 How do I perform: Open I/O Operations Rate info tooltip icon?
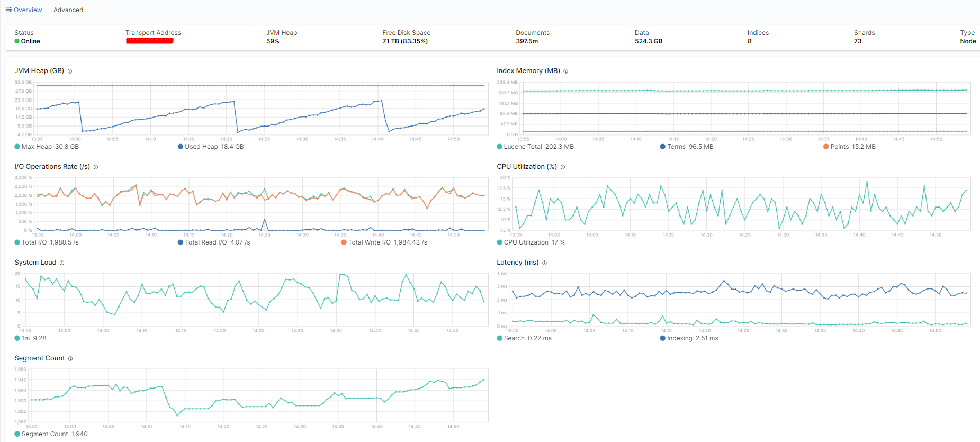[x=96, y=167]
